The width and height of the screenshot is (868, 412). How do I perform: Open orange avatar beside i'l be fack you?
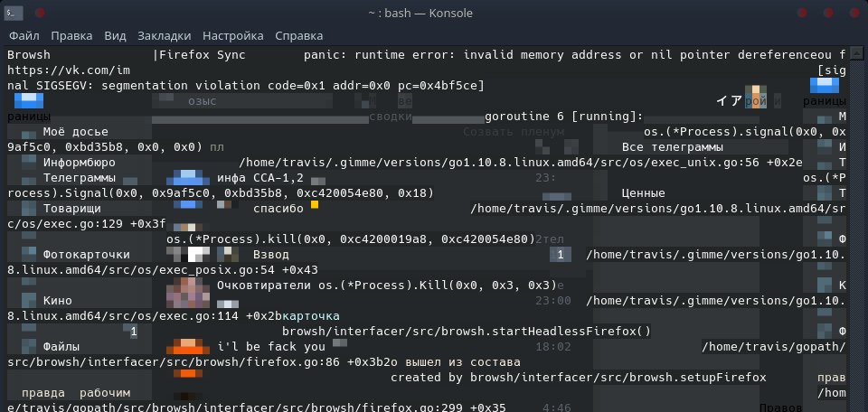tap(188, 347)
